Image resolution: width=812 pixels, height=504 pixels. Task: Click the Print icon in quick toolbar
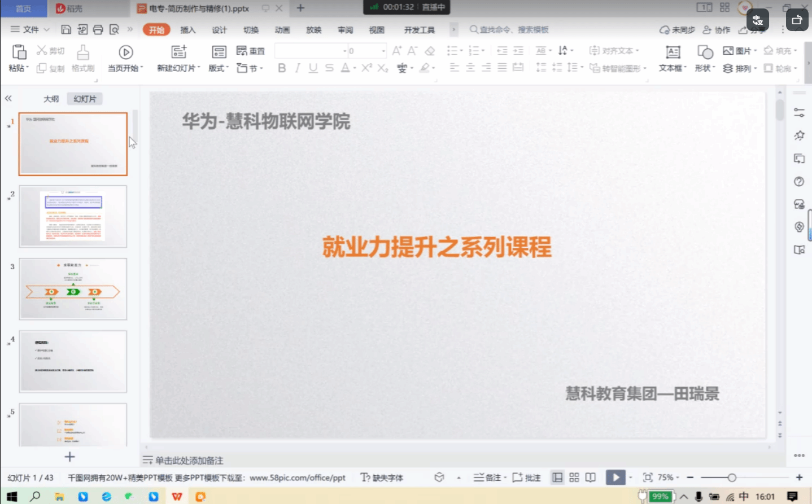pyautogui.click(x=98, y=29)
